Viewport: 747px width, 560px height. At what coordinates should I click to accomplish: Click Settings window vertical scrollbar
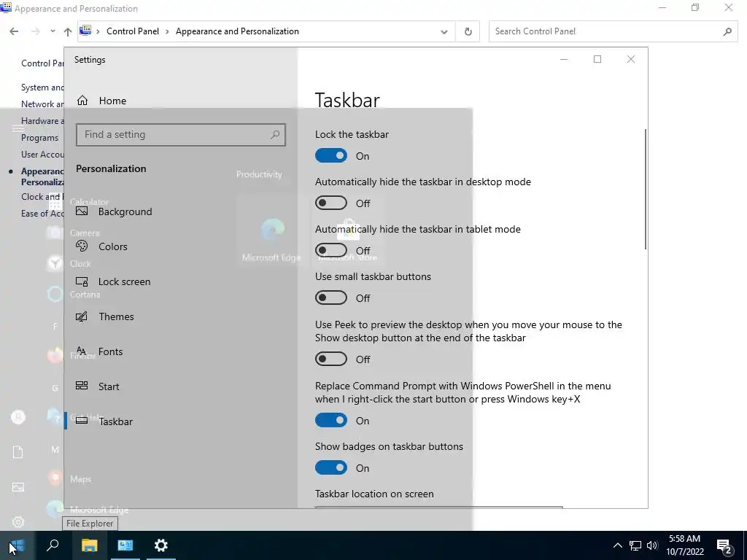click(645, 189)
